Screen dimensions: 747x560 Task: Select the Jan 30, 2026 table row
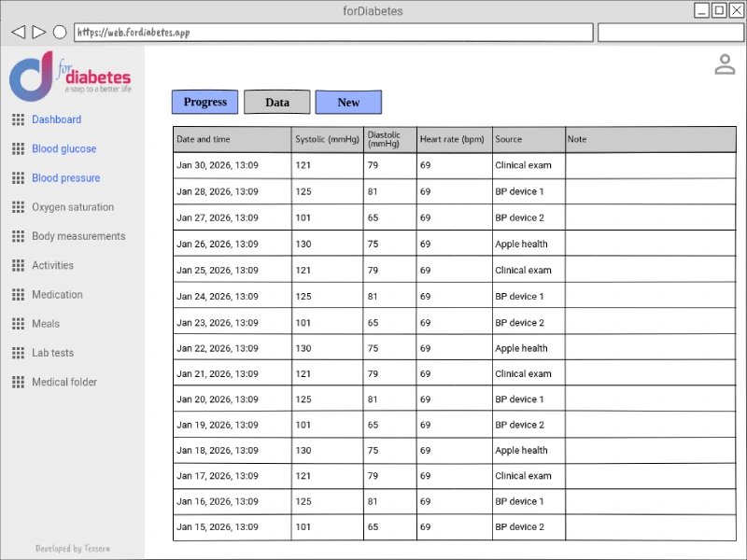point(455,165)
